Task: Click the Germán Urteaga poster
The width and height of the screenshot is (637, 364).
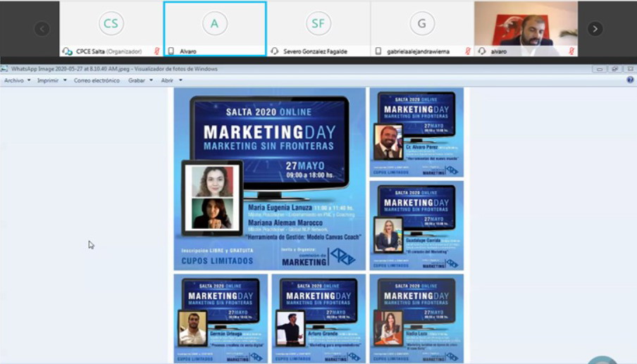Action: pos(221,318)
